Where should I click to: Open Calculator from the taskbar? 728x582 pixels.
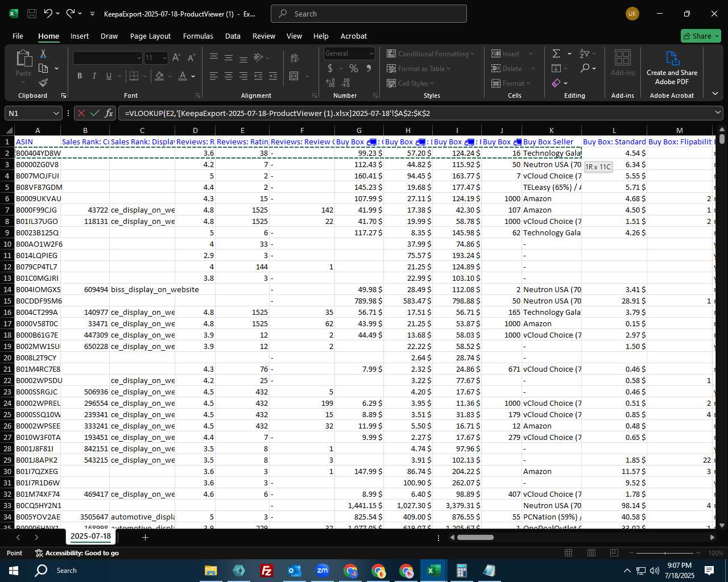point(461,570)
